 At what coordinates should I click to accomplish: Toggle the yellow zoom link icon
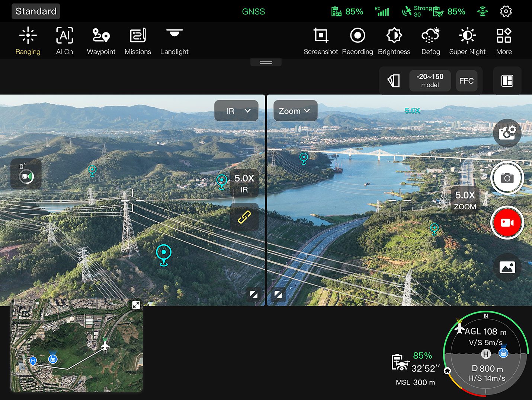pyautogui.click(x=244, y=217)
